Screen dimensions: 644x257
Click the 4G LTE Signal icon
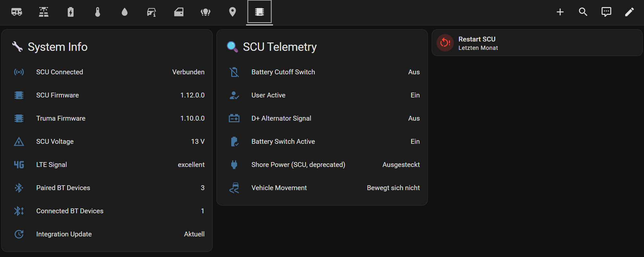[x=19, y=165]
